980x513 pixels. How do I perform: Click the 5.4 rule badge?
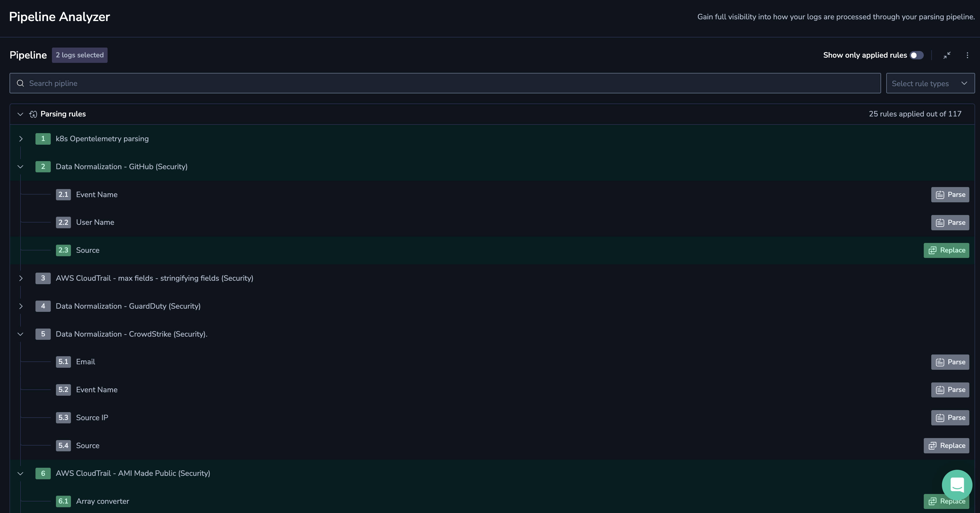tap(63, 446)
